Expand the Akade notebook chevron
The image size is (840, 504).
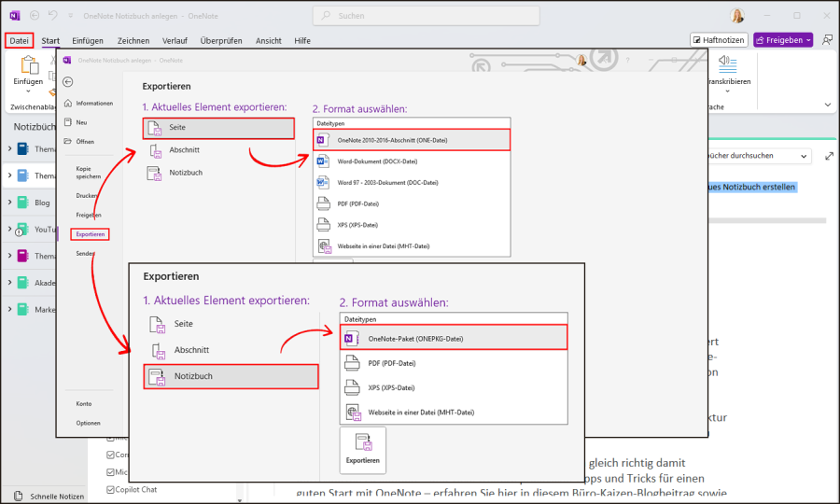[9, 283]
